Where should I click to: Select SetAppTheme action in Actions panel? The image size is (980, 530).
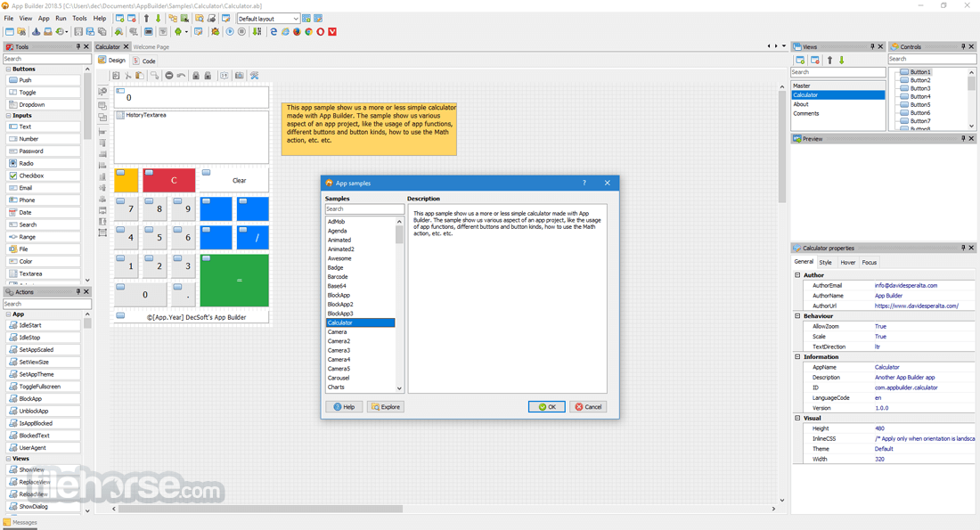pyautogui.click(x=43, y=374)
